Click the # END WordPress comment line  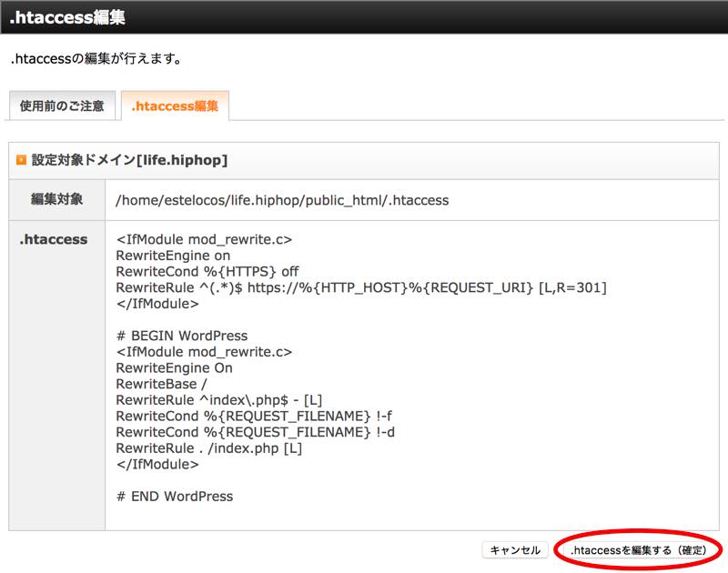tap(175, 497)
